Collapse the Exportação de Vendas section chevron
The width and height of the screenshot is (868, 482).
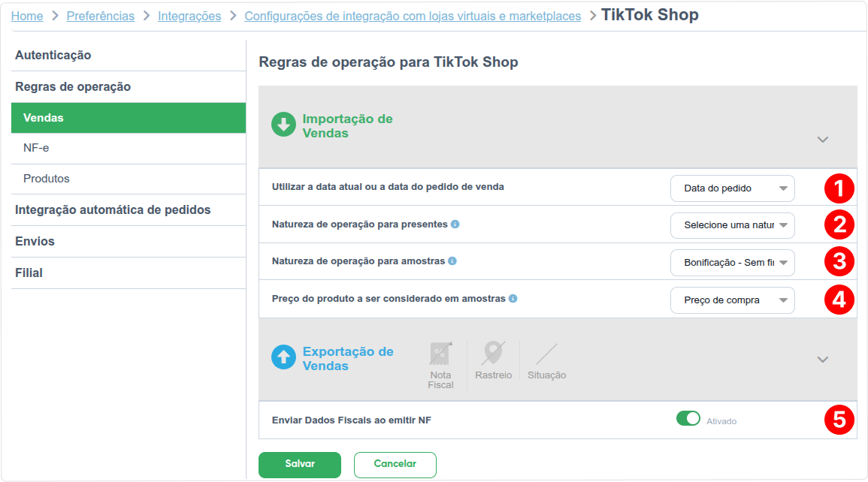pos(823,360)
